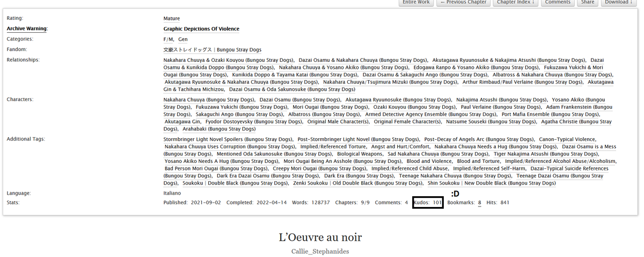This screenshot has width=644, height=257.
Task: Open Dazai Osamu & Oda Sakunosuke tag
Action: 292,89
